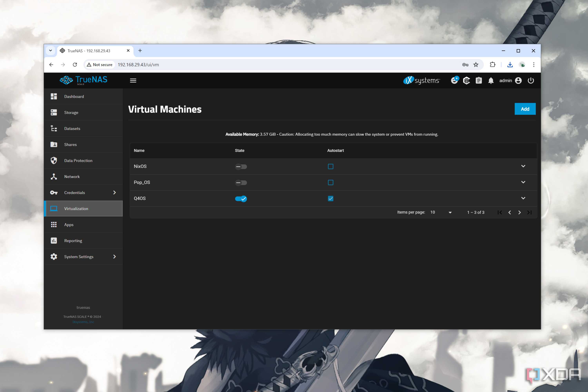588x392 pixels.
Task: Open browser Extensions puzzle icon
Action: (493, 65)
